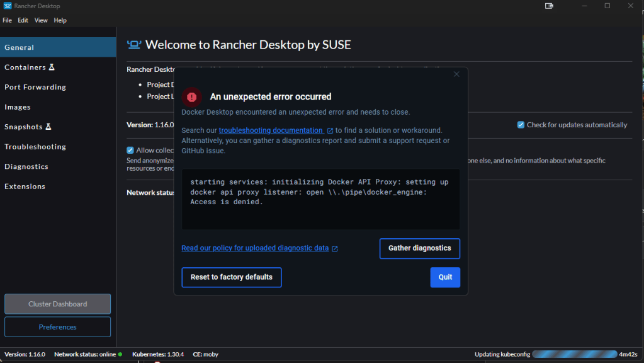
Task: Open Preferences
Action: [57, 327]
